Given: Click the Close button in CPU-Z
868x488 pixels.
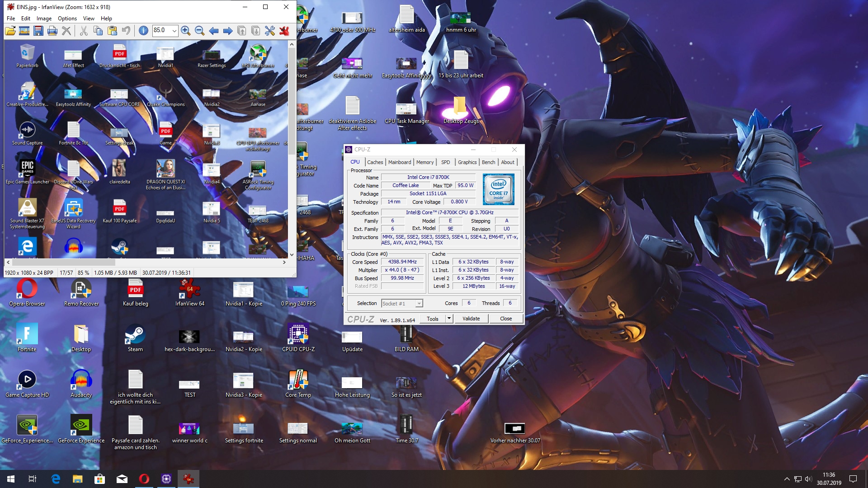Looking at the screenshot, I should click(505, 319).
